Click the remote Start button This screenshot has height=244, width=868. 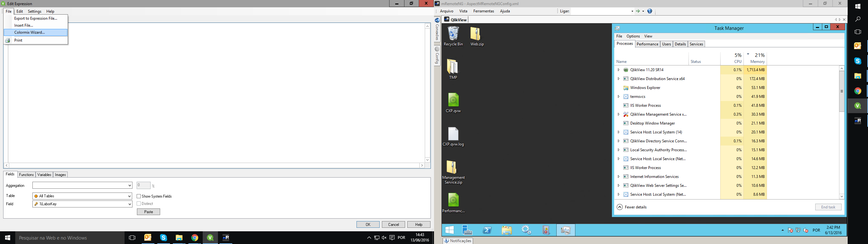[450, 230]
